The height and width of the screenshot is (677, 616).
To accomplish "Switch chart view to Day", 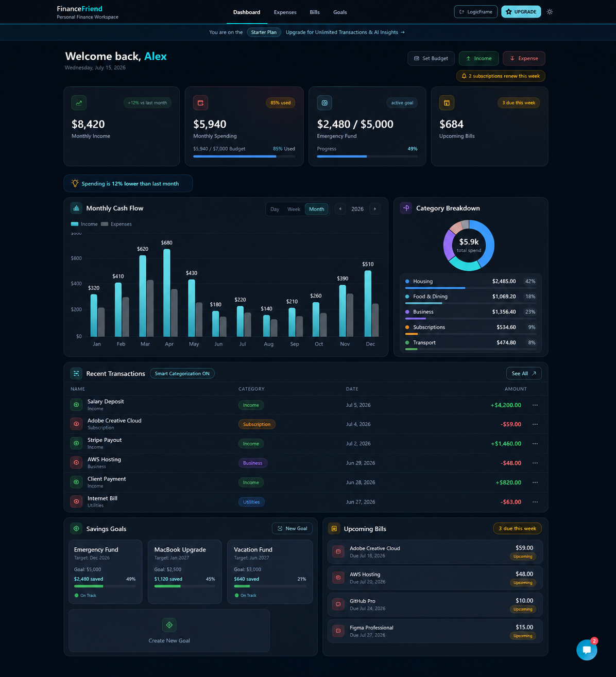I will click(x=275, y=209).
